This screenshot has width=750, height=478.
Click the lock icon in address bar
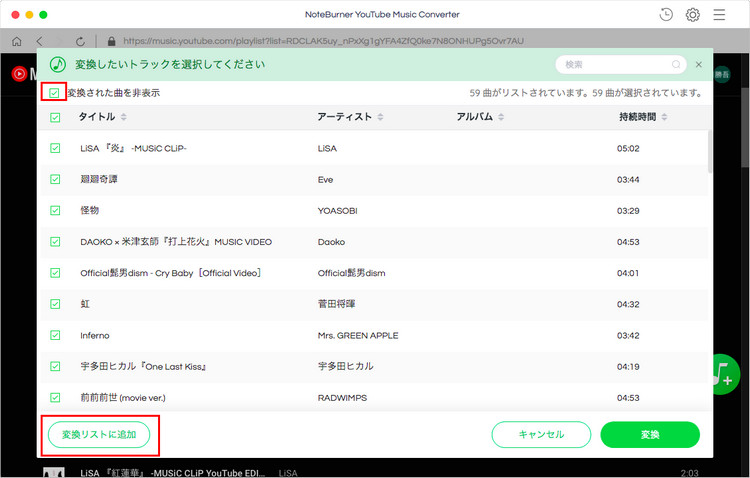pos(111,42)
